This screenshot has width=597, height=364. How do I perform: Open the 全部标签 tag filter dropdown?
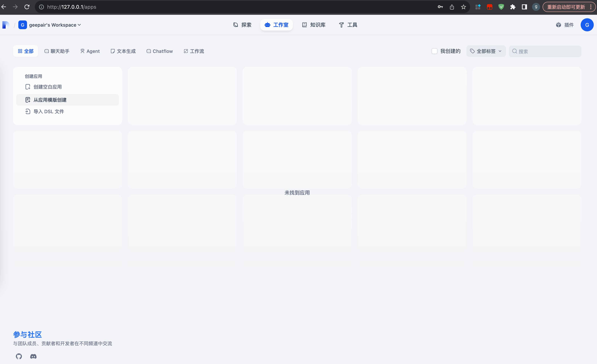486,51
